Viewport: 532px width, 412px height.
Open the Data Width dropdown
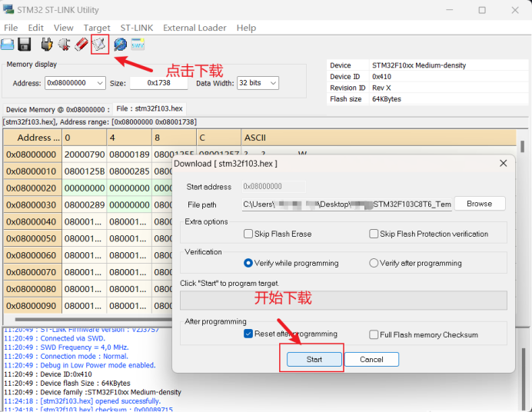(x=273, y=83)
